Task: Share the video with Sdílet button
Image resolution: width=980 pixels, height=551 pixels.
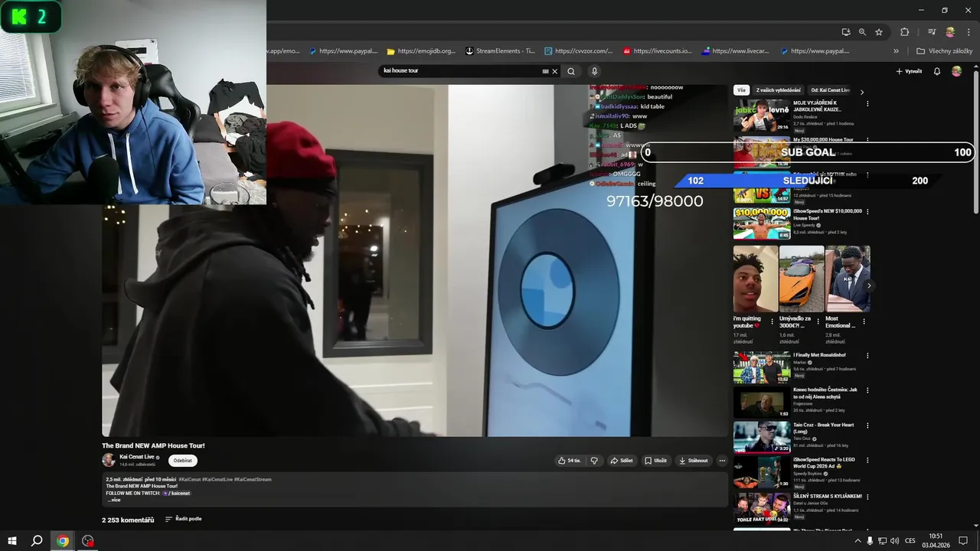Action: pyautogui.click(x=622, y=461)
